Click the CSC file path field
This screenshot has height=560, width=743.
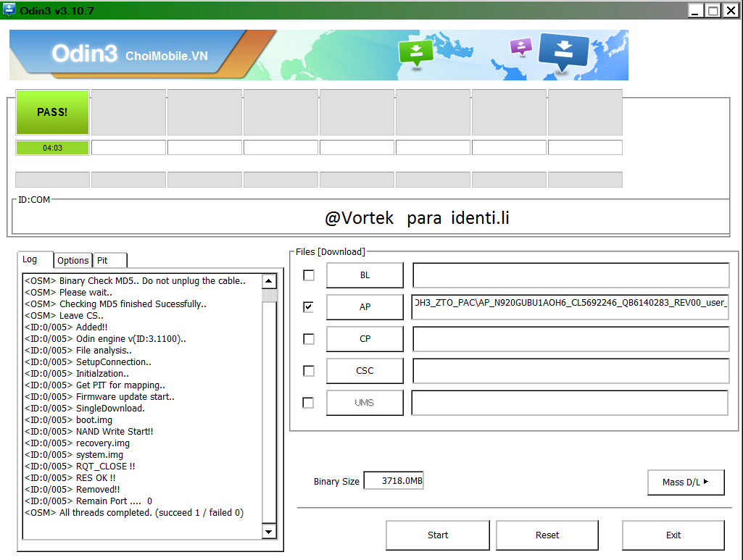click(x=571, y=371)
